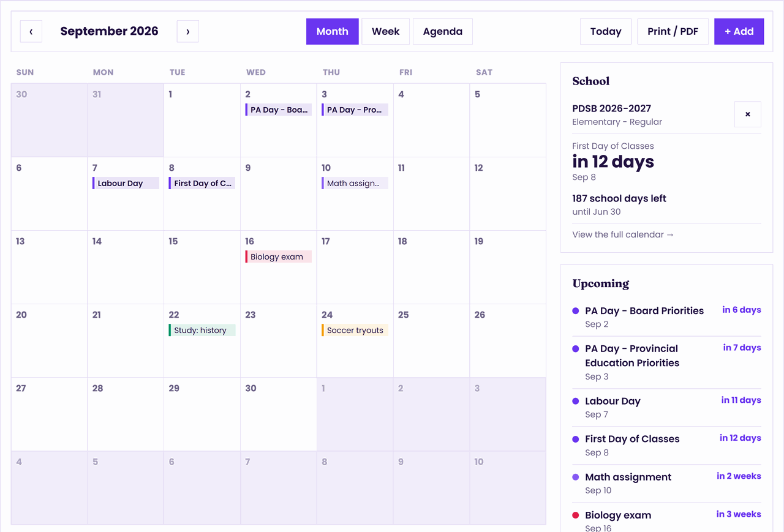The width and height of the screenshot is (784, 532).
Task: Click the '187 school days left' text
Action: (x=619, y=198)
